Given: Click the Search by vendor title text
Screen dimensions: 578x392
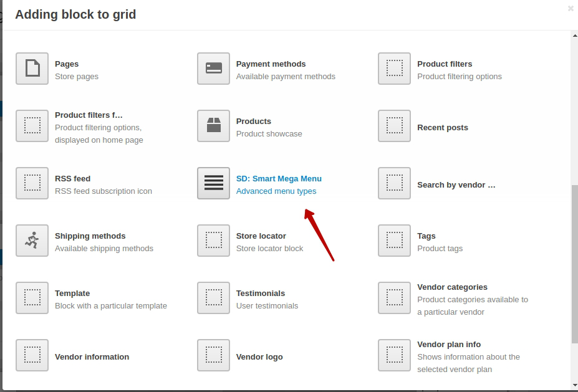Looking at the screenshot, I should [456, 185].
